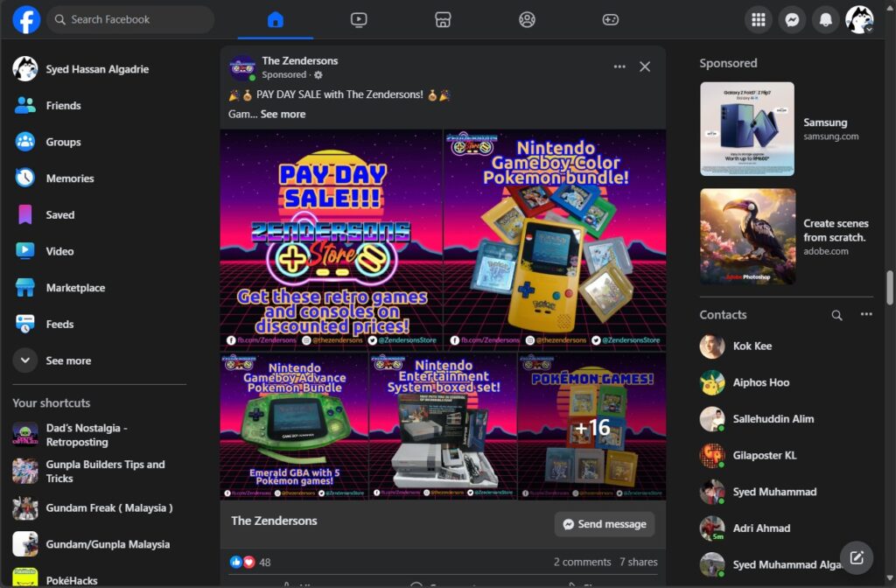The width and height of the screenshot is (896, 588).
Task: Open the post options three-dot menu
Action: pos(619,66)
